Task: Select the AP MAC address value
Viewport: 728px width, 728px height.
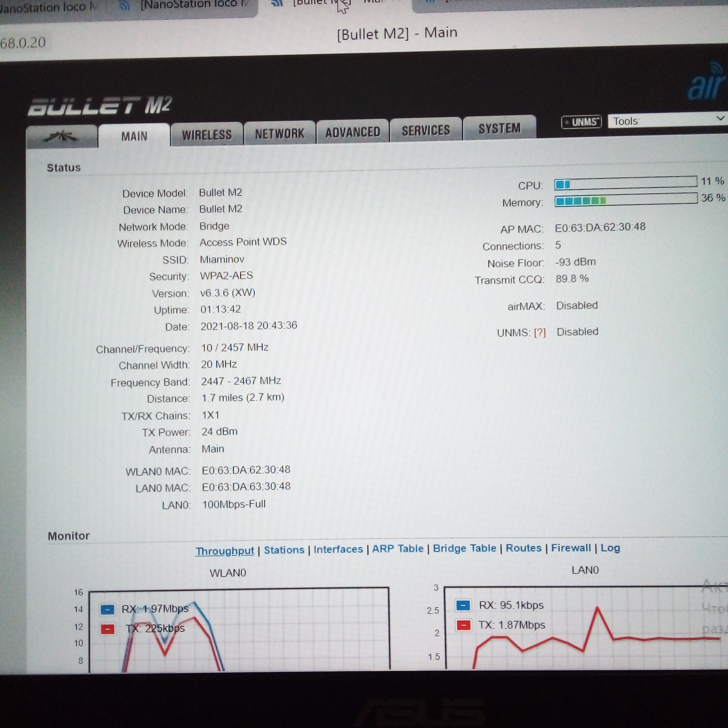Action: pyautogui.click(x=600, y=227)
